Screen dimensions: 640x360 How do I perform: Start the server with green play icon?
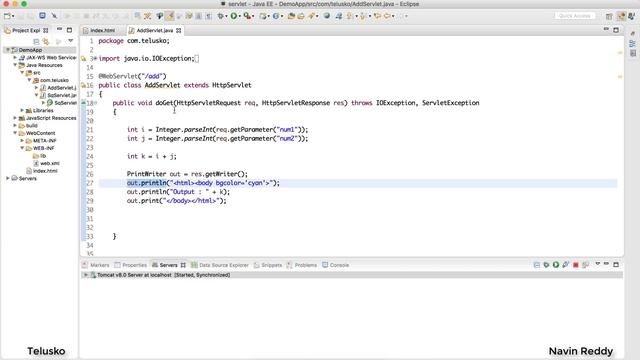(556, 265)
